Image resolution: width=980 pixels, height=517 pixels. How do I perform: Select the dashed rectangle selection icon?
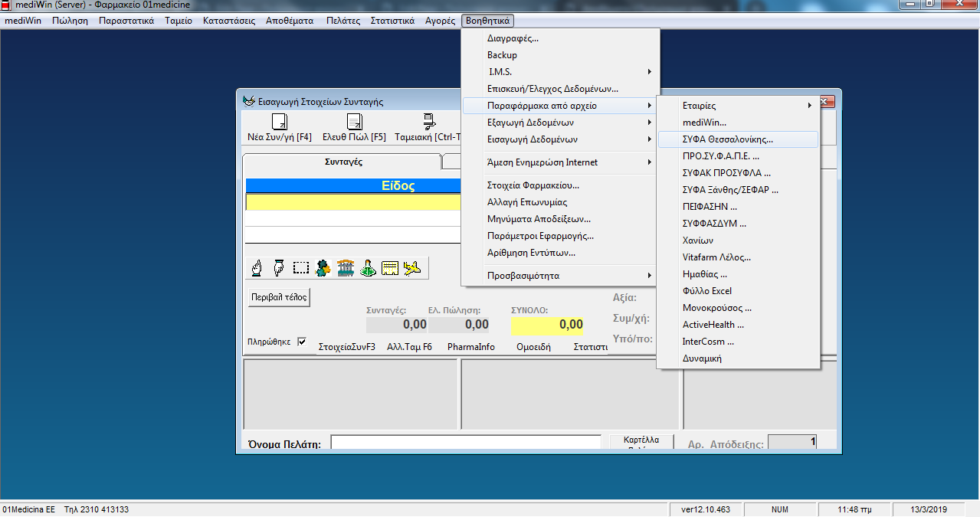[x=301, y=268]
